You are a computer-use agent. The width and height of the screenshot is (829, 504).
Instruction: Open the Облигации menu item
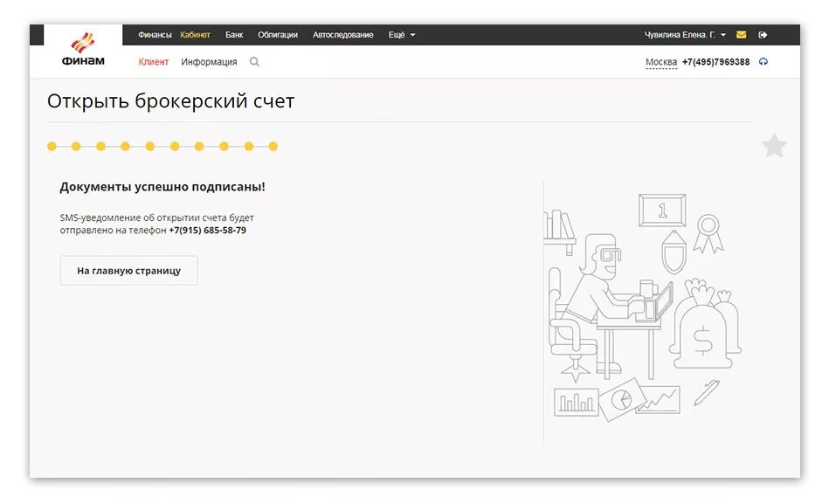pyautogui.click(x=277, y=34)
